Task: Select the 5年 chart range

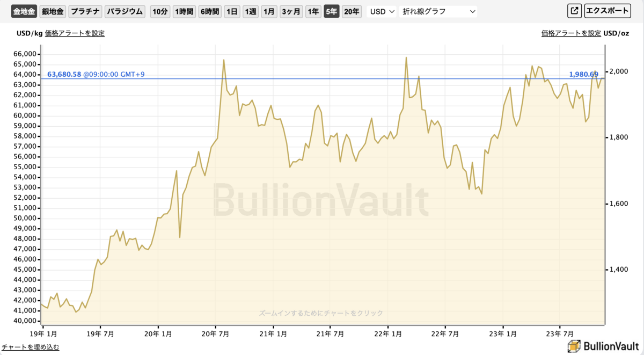Action: (332, 11)
